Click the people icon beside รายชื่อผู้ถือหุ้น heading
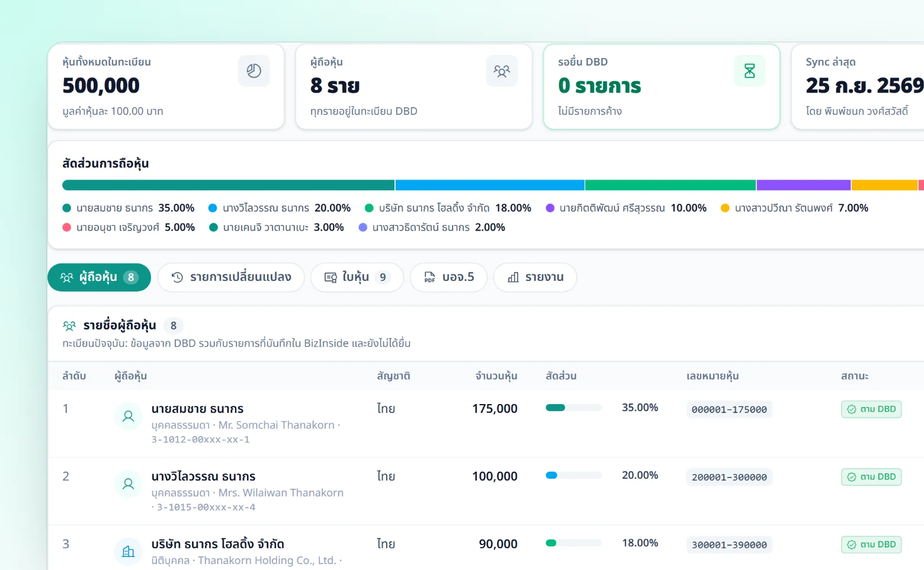Viewport: 924px width, 570px height. pyautogui.click(x=69, y=325)
